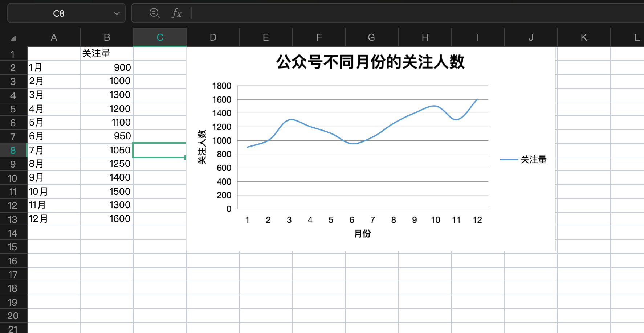Click the cell with value 1100
The height and width of the screenshot is (333, 644).
tap(107, 123)
